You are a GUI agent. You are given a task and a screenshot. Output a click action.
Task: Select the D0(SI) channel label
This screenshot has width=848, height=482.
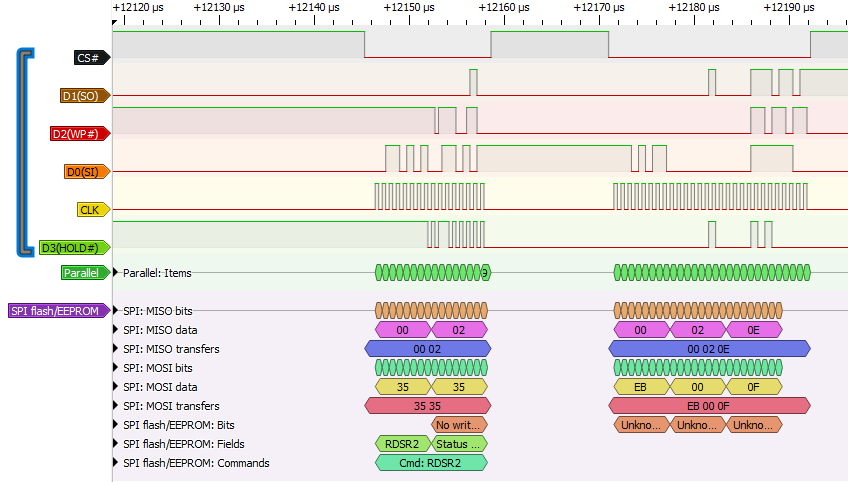(87, 172)
